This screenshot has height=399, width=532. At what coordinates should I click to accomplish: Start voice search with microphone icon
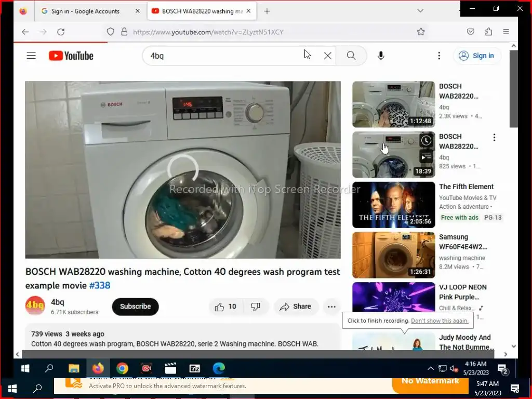381,56
